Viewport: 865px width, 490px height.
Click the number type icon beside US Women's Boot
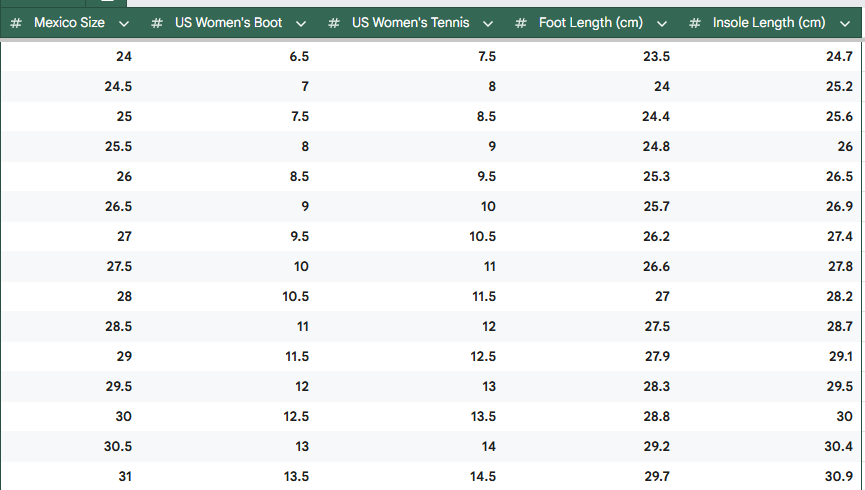(x=157, y=23)
